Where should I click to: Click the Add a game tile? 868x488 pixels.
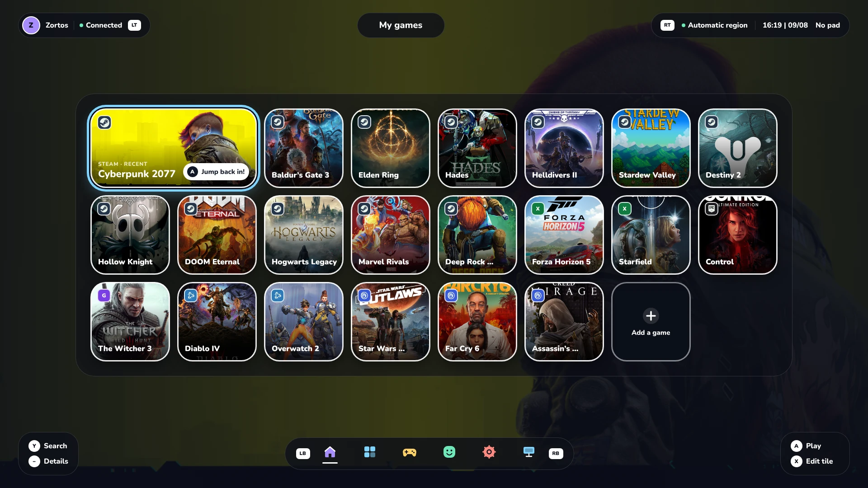click(651, 322)
